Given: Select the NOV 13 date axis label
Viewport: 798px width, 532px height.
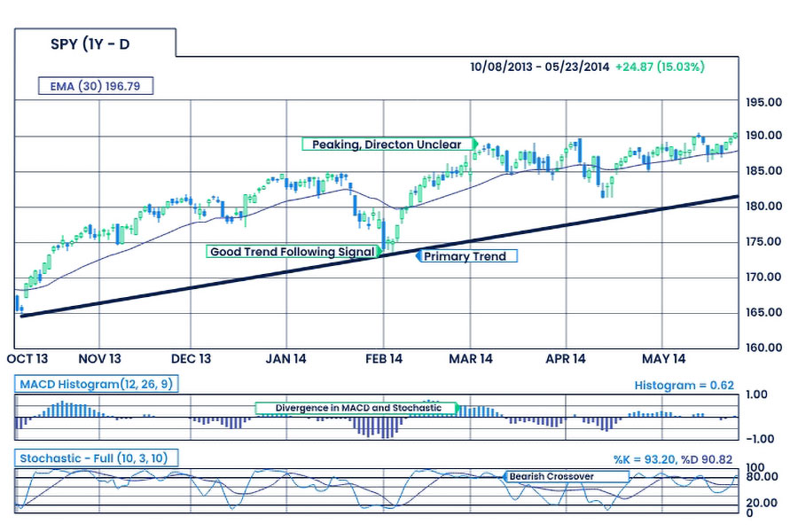Looking at the screenshot, I should coord(99,359).
